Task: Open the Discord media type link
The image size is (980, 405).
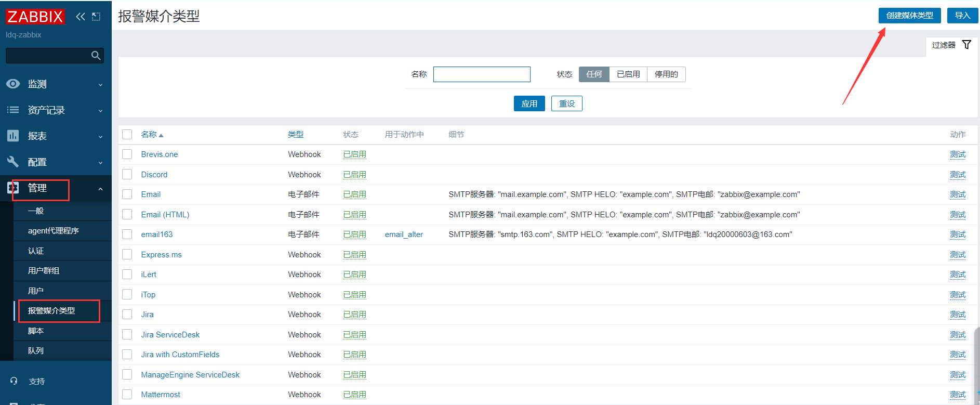Action: tap(154, 175)
